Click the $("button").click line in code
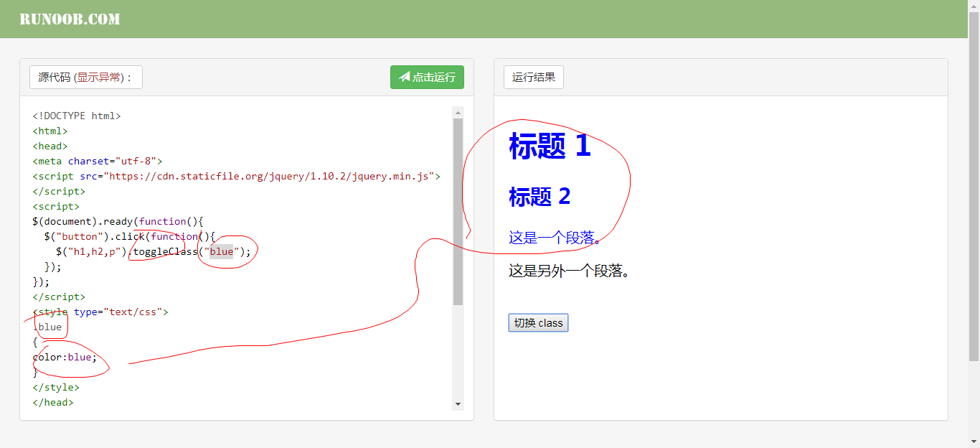 point(130,236)
